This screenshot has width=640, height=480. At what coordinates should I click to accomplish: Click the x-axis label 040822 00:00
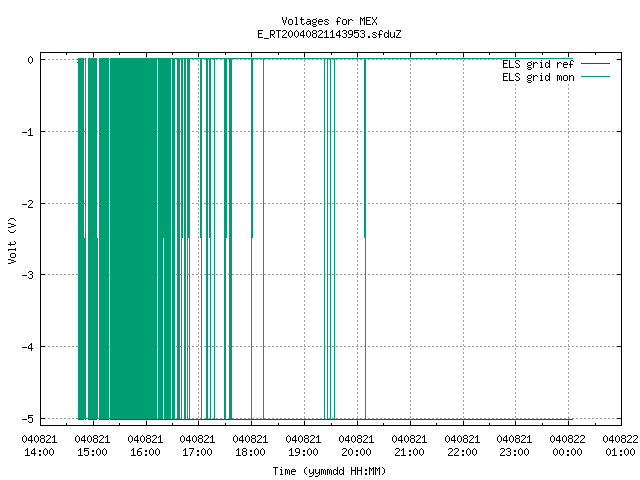[568, 446]
